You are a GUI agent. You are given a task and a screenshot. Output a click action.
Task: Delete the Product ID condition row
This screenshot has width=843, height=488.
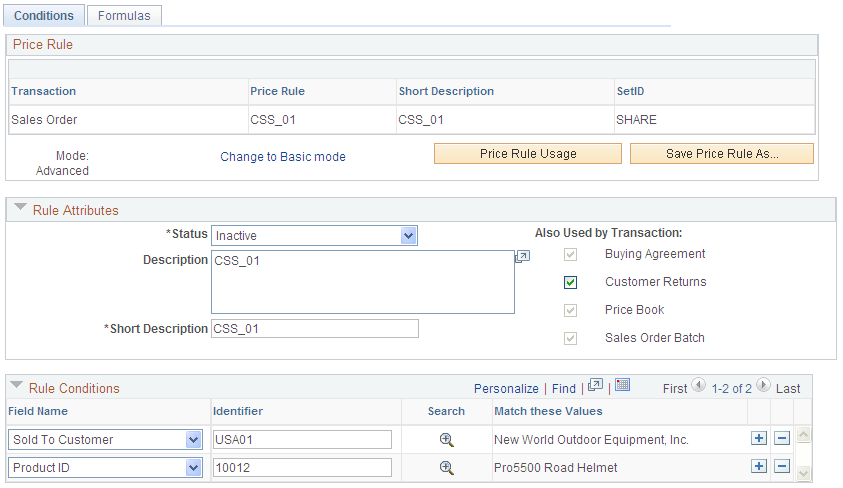782,466
